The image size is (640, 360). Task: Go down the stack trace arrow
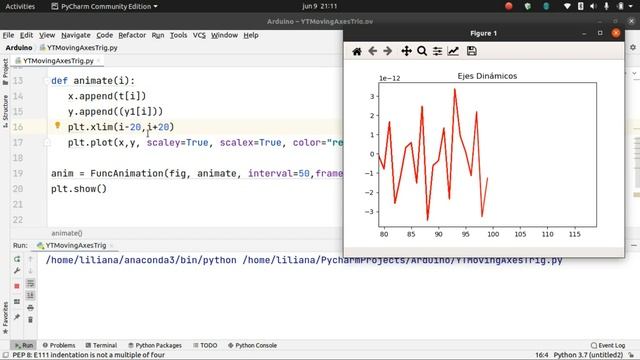pos(30,271)
